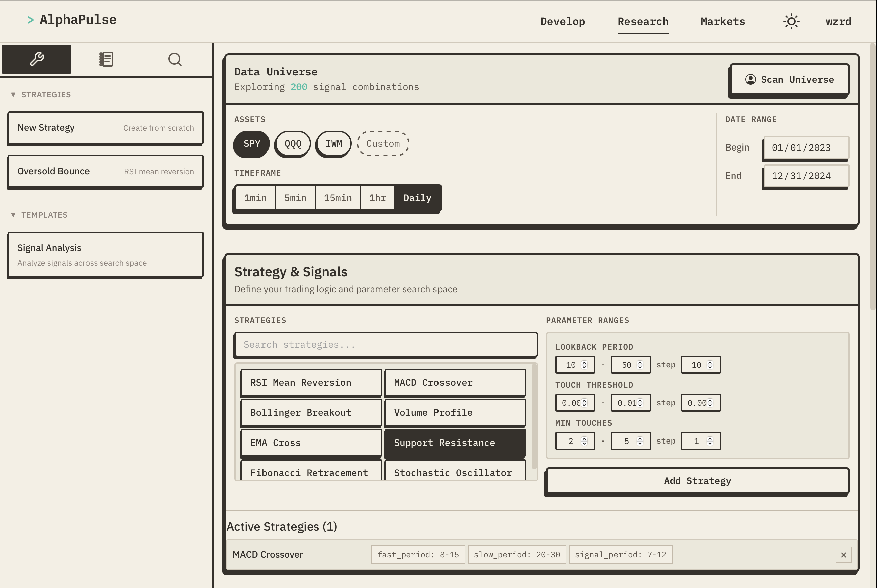Add a Custom asset chip

coord(383,143)
